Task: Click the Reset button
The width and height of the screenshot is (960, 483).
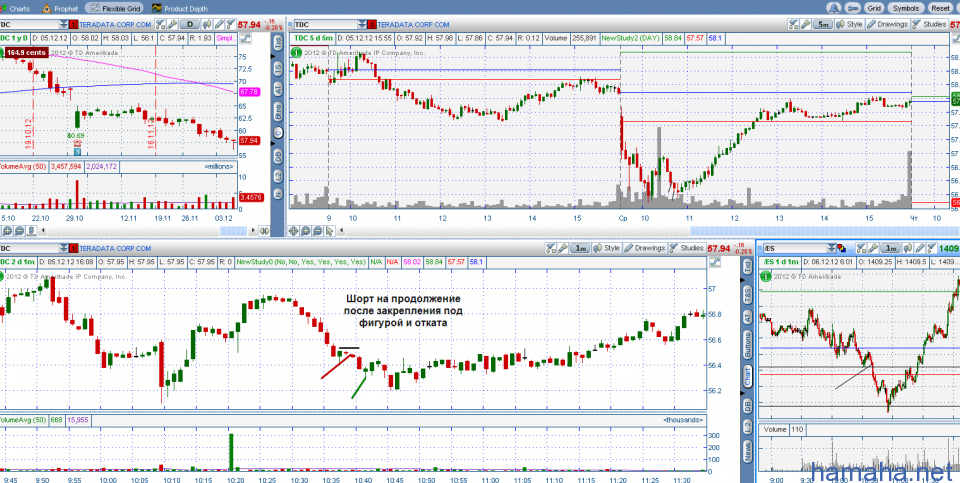Action: coord(940,8)
